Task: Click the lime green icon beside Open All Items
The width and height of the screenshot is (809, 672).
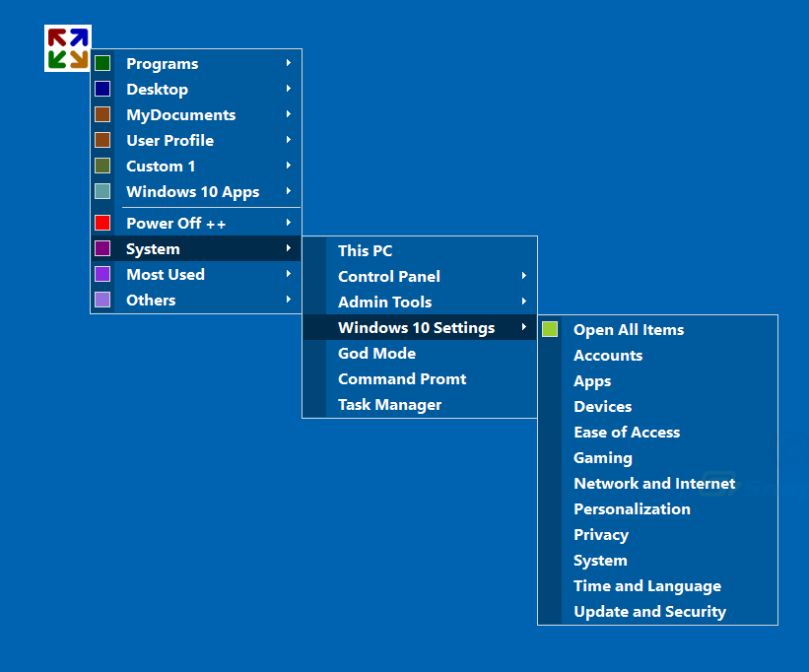Action: click(550, 329)
